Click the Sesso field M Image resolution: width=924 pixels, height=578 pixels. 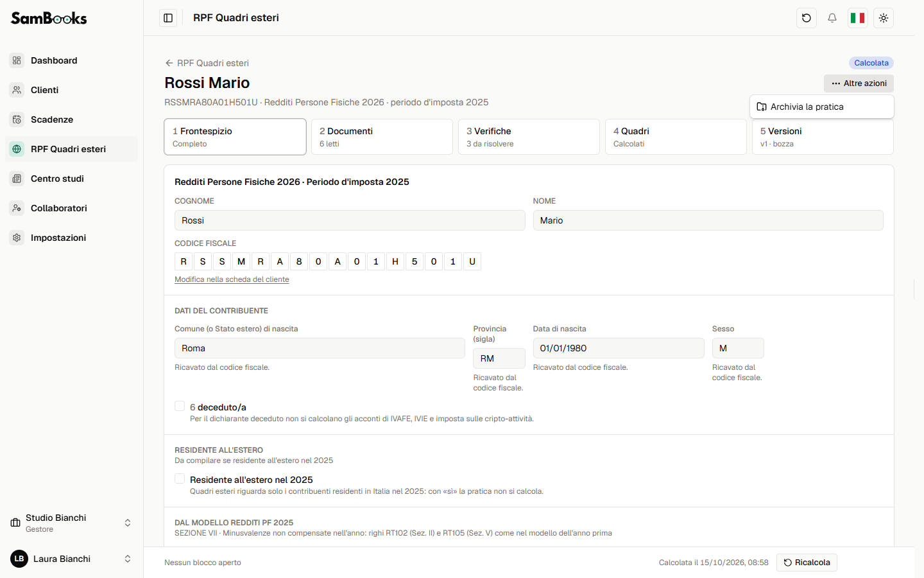(738, 348)
